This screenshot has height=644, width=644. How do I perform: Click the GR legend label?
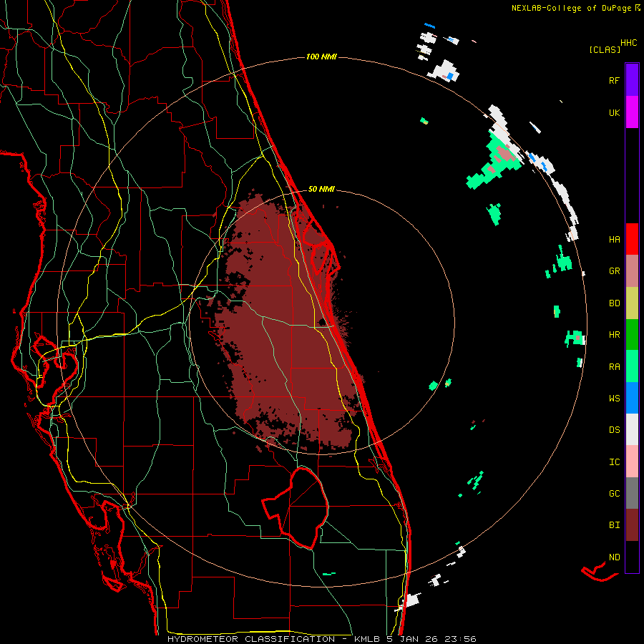[614, 271]
